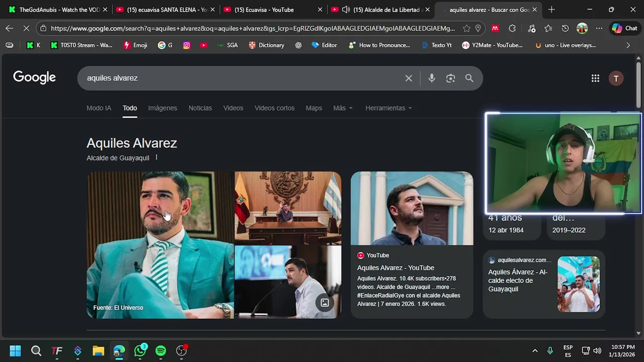Viewport: 644px width, 362px height.
Task: Open How to Pronounce bookmark
Action: [x=380, y=45]
